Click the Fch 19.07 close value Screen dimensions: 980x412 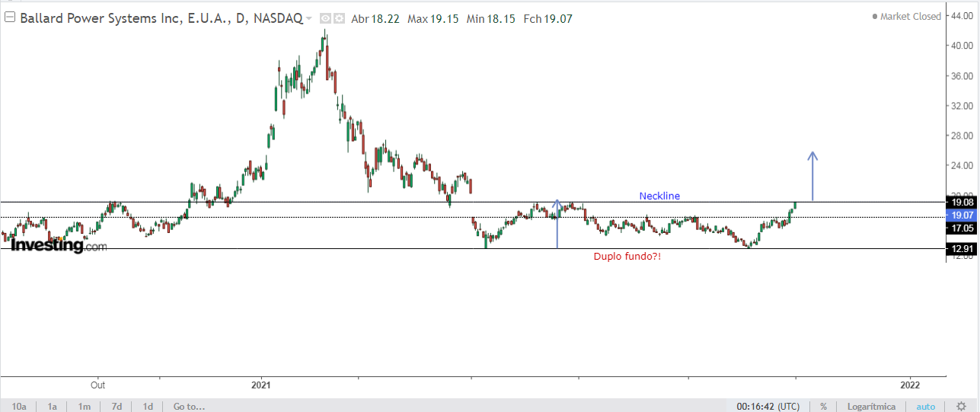click(549, 18)
